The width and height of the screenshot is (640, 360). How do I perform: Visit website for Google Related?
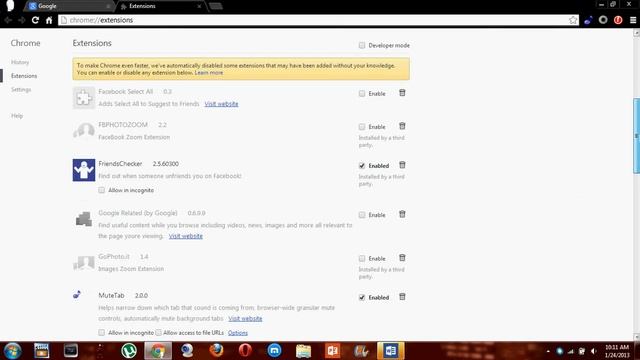click(x=186, y=236)
